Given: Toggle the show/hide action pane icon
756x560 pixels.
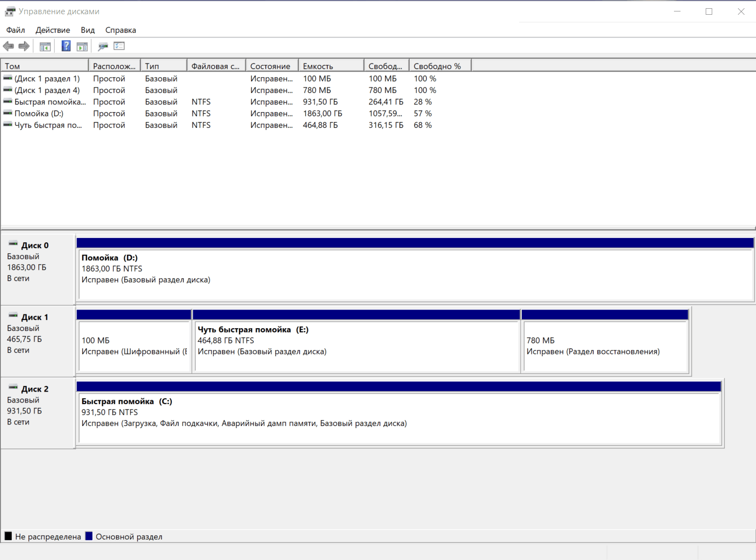Looking at the screenshot, I should [x=82, y=46].
